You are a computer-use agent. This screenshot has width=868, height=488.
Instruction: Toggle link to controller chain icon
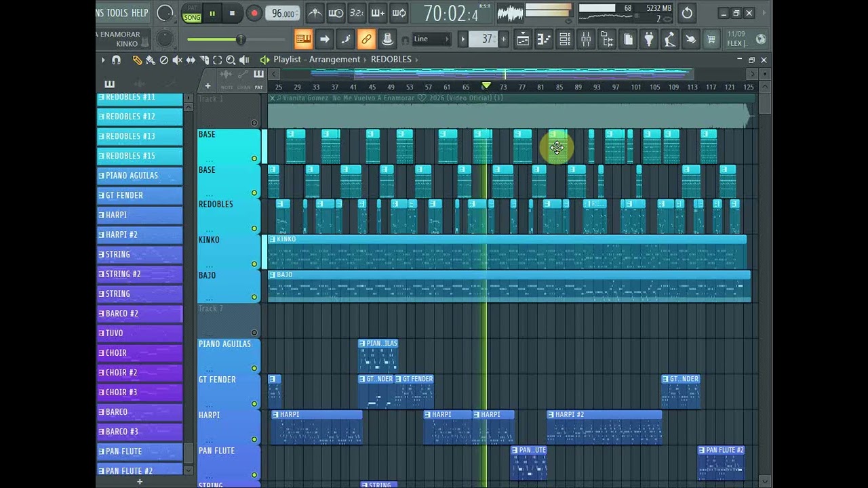tap(366, 39)
